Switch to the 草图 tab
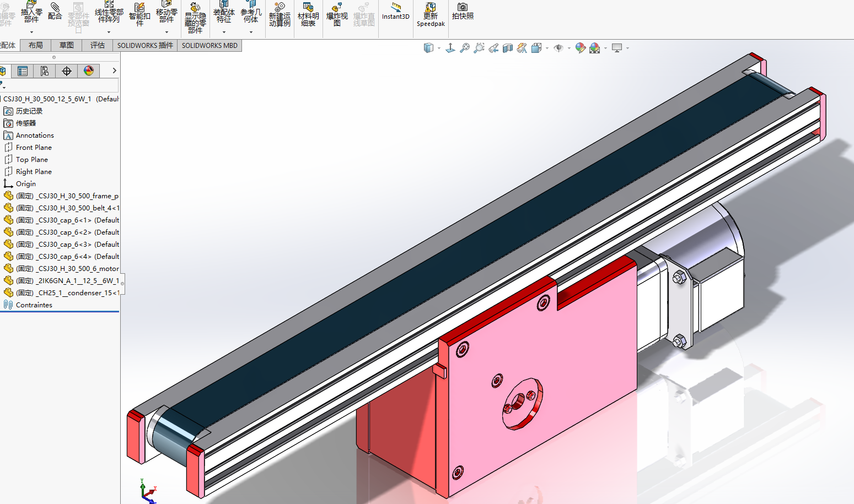This screenshot has height=504, width=854. pyautogui.click(x=67, y=45)
